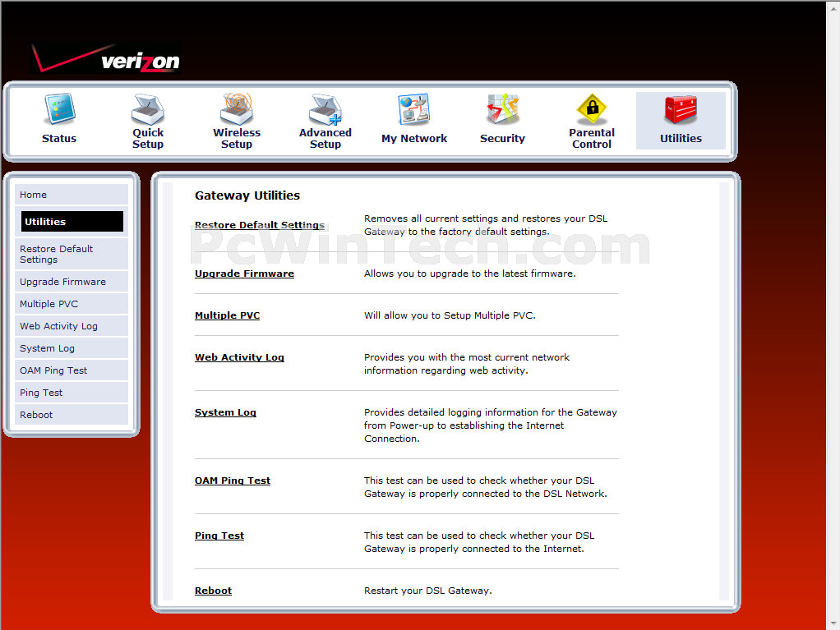
Task: Follow the Restore Default Settings link
Action: 260,225
